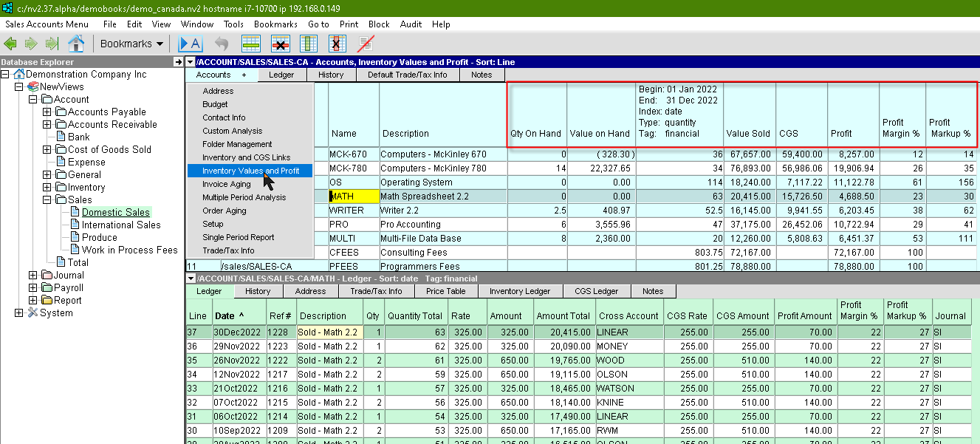
Task: Click the delete row icon
Action: tap(280, 44)
